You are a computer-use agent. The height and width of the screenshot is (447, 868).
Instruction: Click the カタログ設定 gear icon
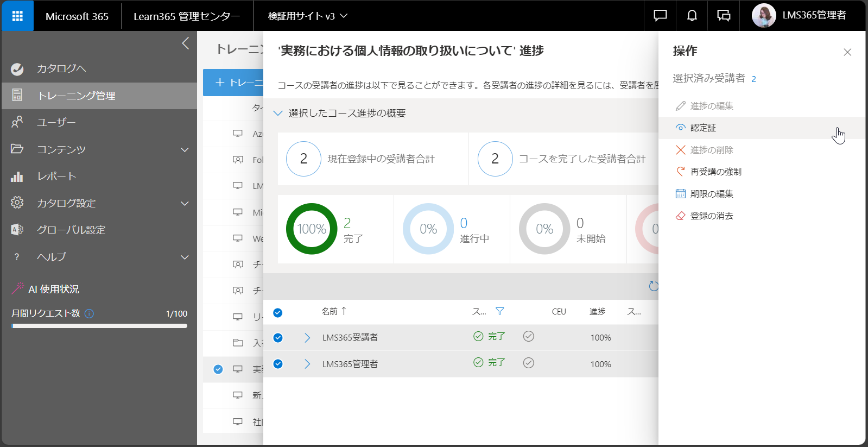(17, 203)
